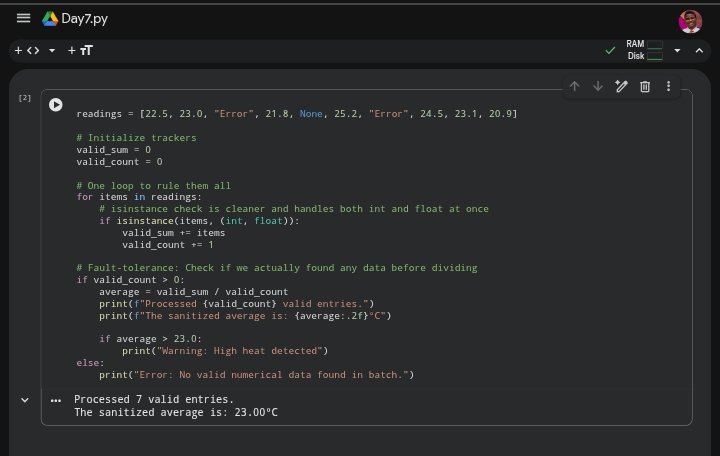Image resolution: width=720 pixels, height=456 pixels.
Task: View RAM and Disk usage indicator
Action: coord(644,50)
